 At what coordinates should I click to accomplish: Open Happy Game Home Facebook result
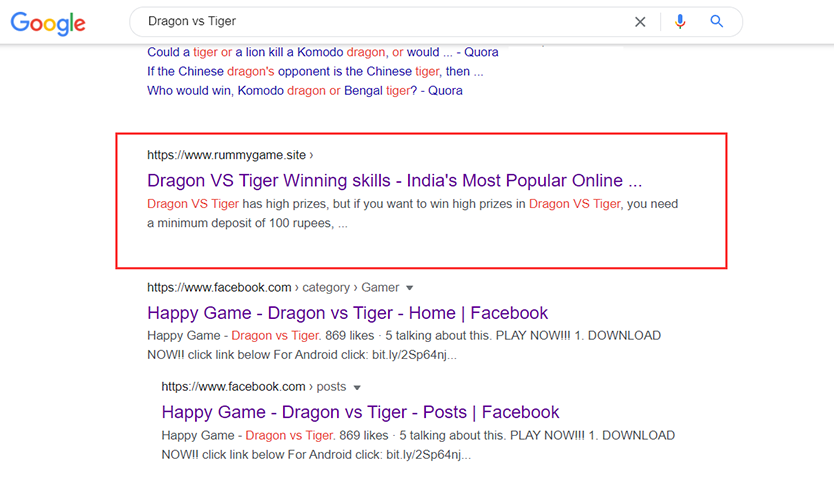tap(347, 313)
